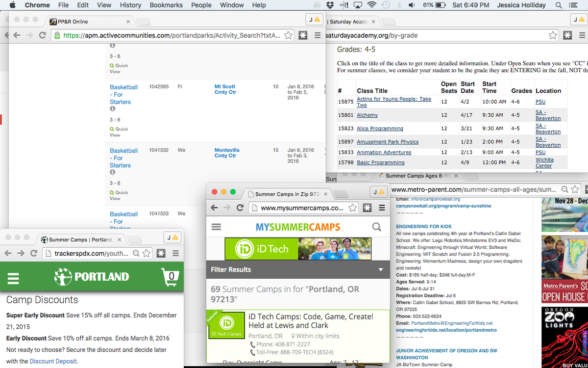Open iD Tech Camps listing title
The height and width of the screenshot is (368, 588).
pyautogui.click(x=311, y=321)
